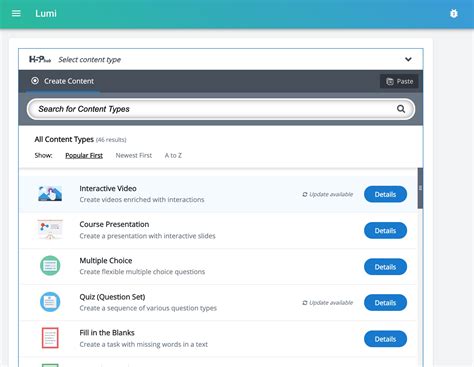Click 'Create flexible multiple choice questions' text
The height and width of the screenshot is (367, 474).
click(142, 272)
